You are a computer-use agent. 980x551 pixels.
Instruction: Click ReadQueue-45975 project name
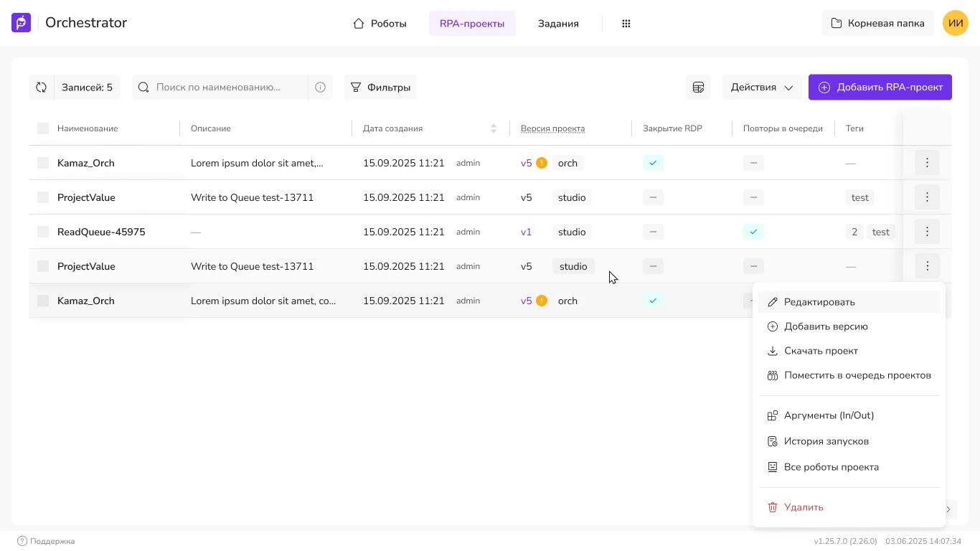coord(101,232)
